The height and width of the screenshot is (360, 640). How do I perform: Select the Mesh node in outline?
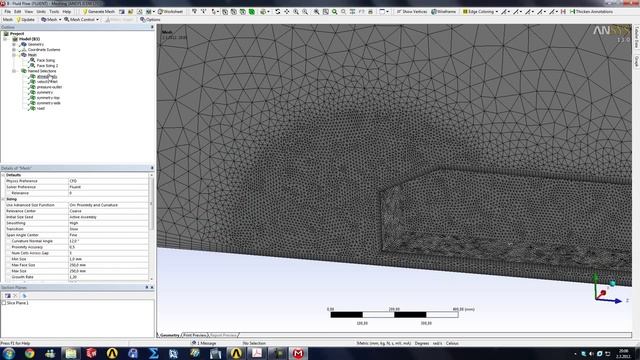click(32, 55)
